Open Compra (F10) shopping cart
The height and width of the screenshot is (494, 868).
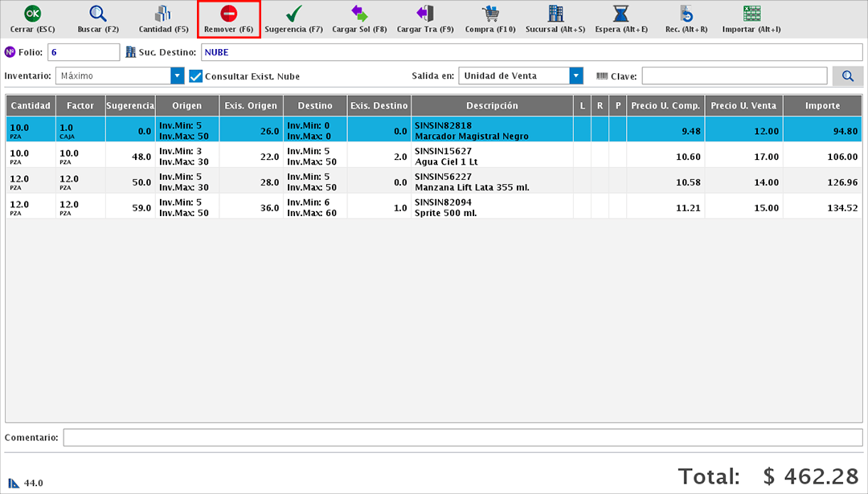click(490, 14)
